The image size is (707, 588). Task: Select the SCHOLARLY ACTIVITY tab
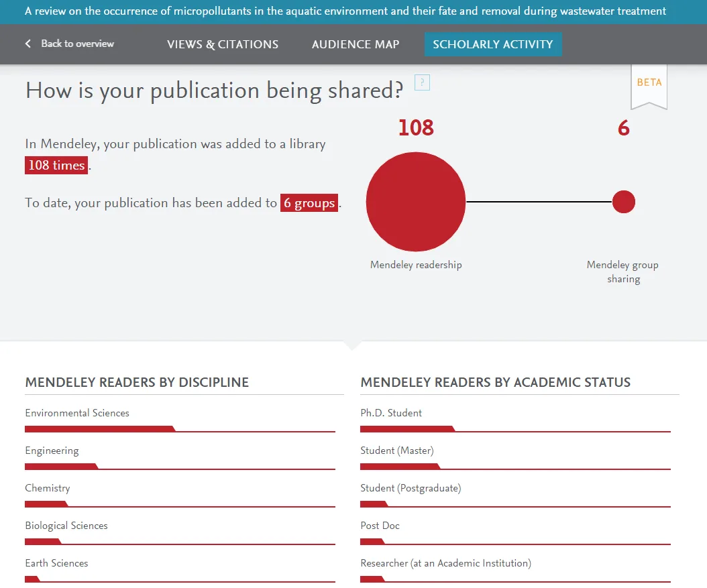coord(493,44)
